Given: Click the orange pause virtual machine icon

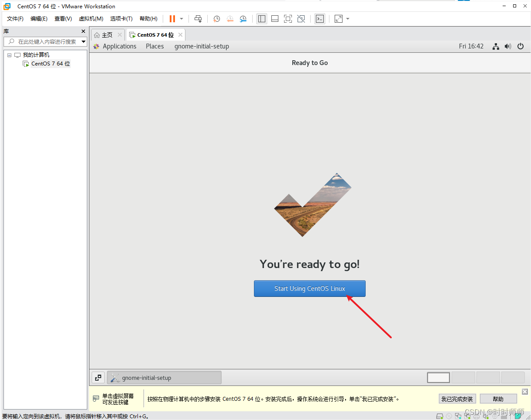Looking at the screenshot, I should click(x=172, y=19).
